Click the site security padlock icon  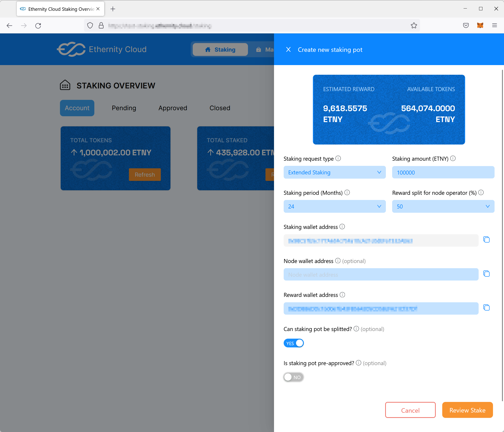pyautogui.click(x=101, y=26)
